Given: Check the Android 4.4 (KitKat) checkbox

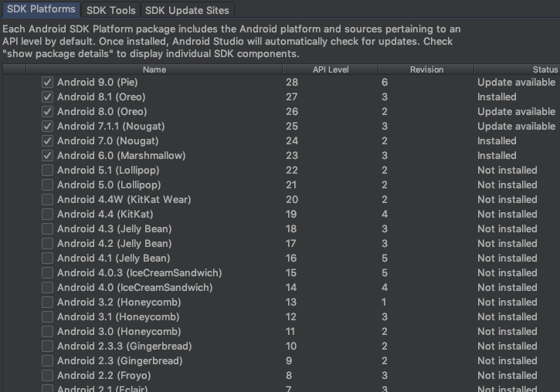Looking at the screenshot, I should tap(48, 215).
